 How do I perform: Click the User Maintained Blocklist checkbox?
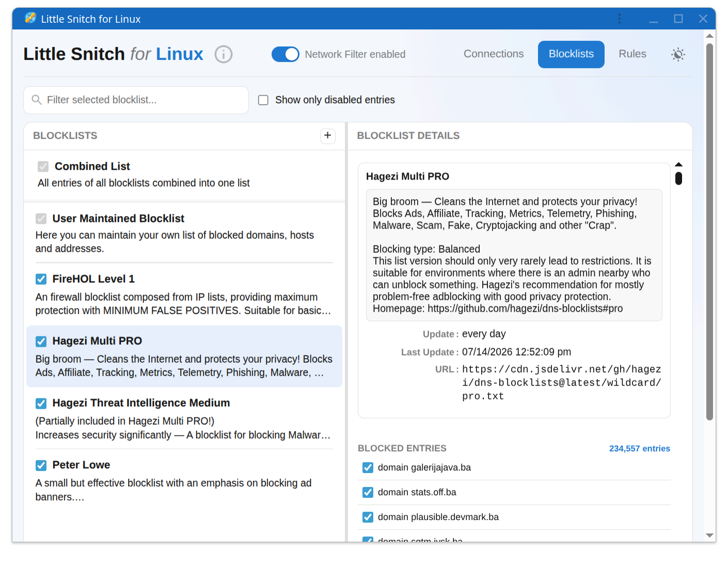click(41, 219)
